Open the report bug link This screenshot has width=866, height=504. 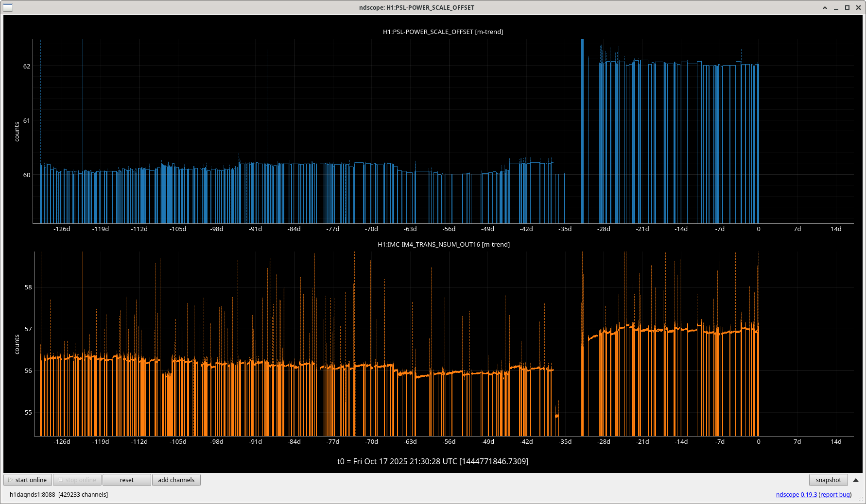[x=835, y=494]
